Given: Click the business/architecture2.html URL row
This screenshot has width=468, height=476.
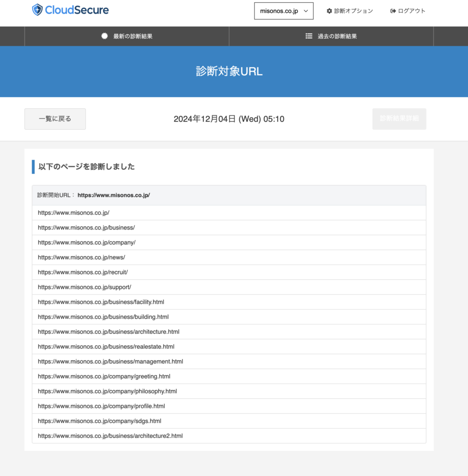Looking at the screenshot, I should click(110, 436).
